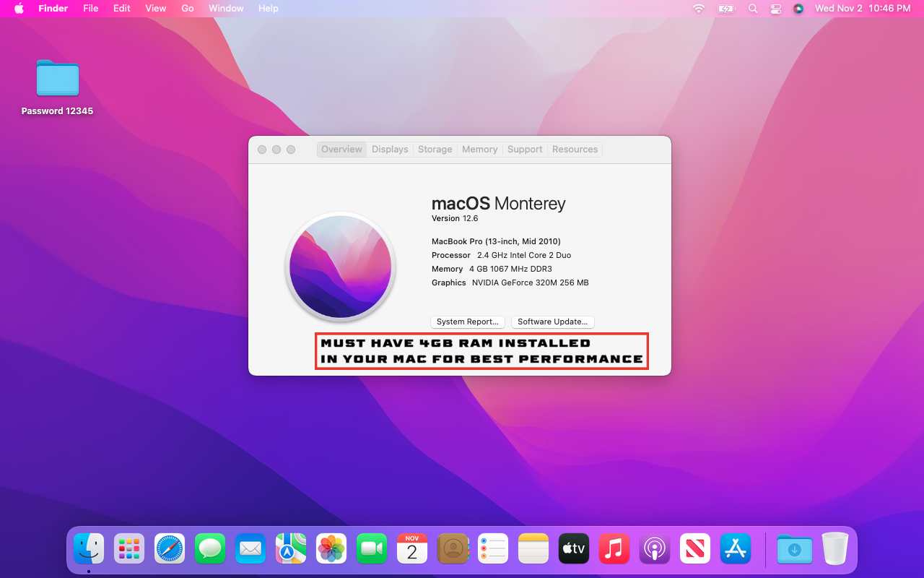
Task: Click the System Report button
Action: point(467,322)
